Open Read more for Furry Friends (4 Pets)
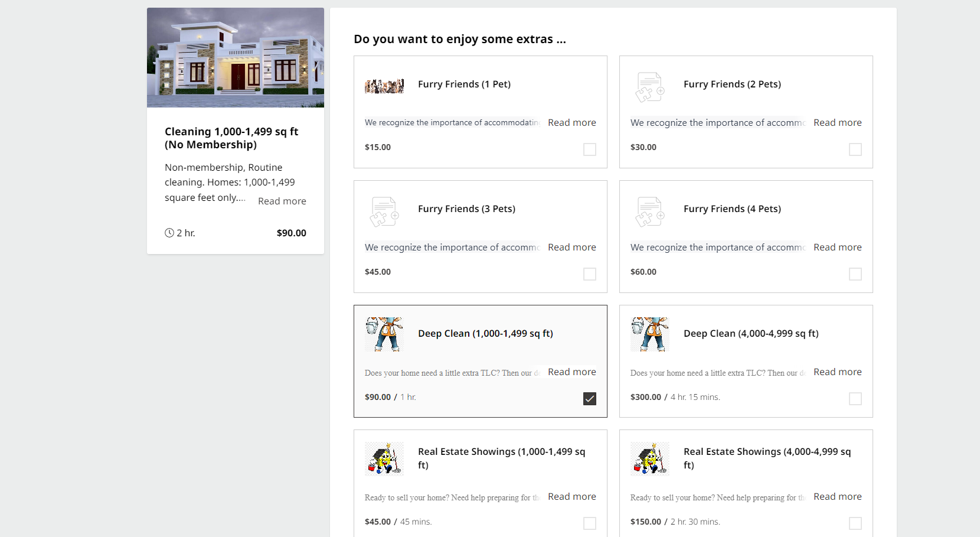Screen dimensions: 980x537 837,247
